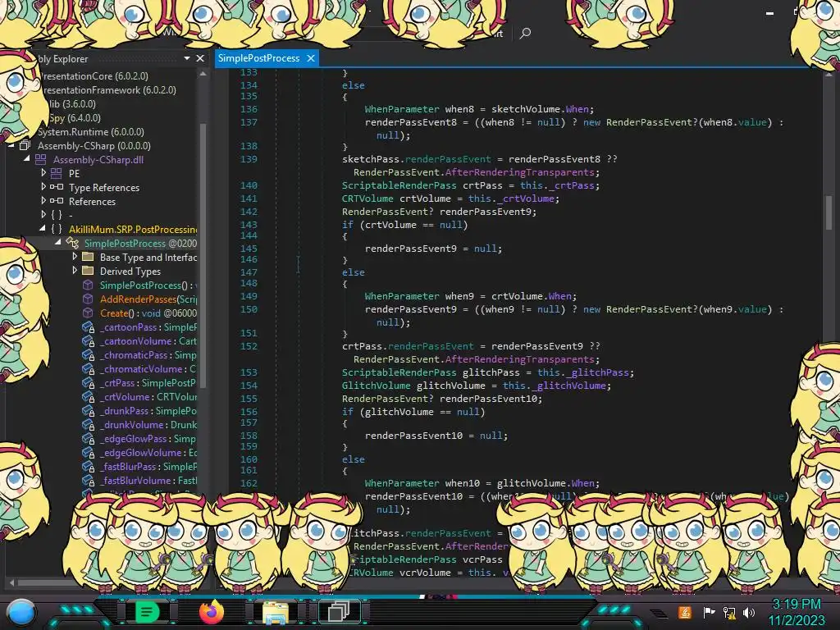Close the SimplePostProcess tab
Screen dimensions: 840x630
point(311,58)
